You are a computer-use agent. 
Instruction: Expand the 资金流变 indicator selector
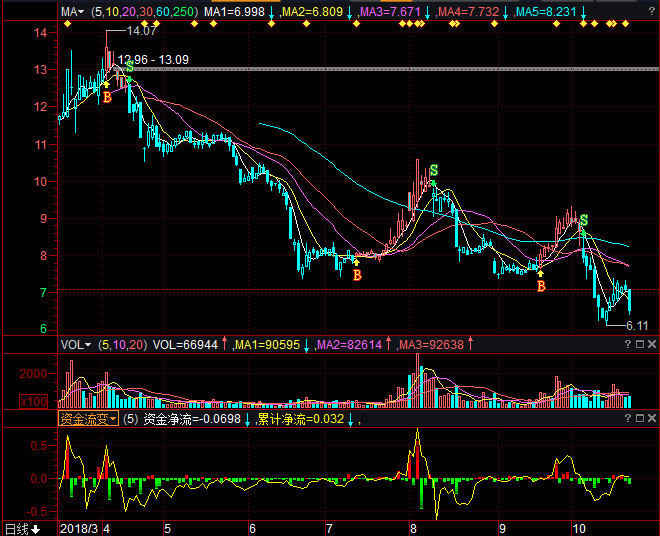tap(88, 419)
